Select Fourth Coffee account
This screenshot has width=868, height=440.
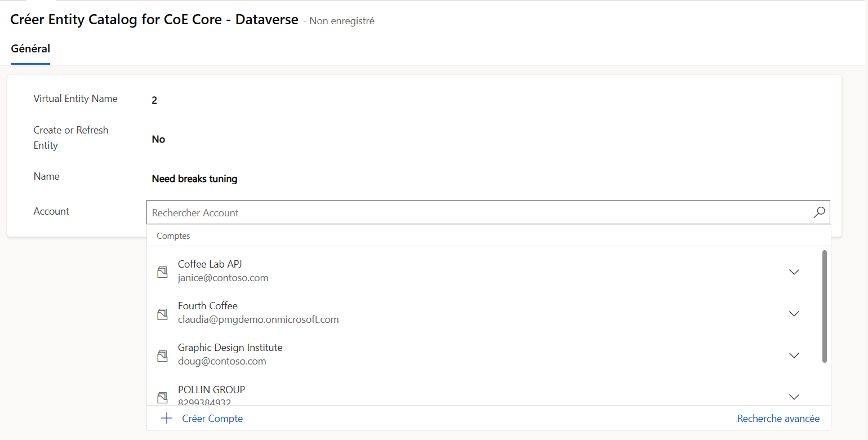click(x=488, y=313)
